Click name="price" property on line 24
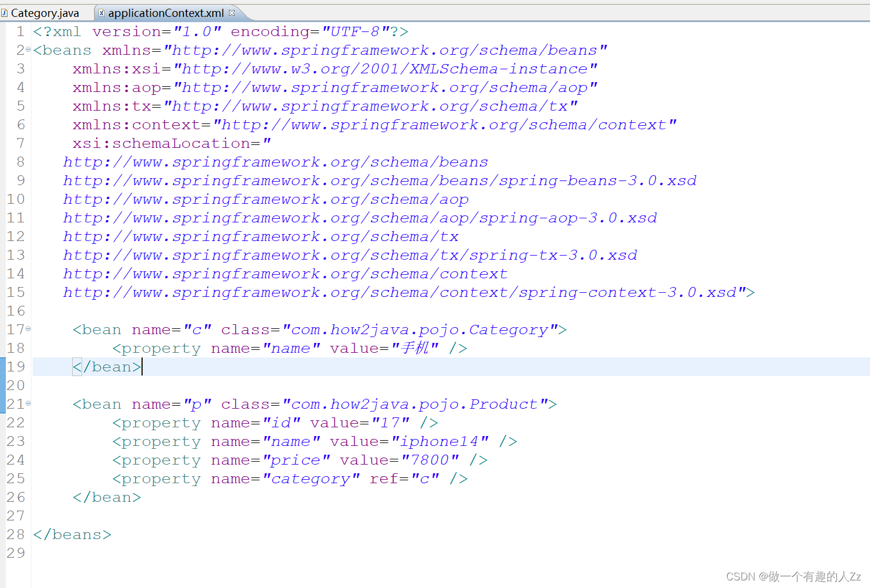 coord(271,461)
